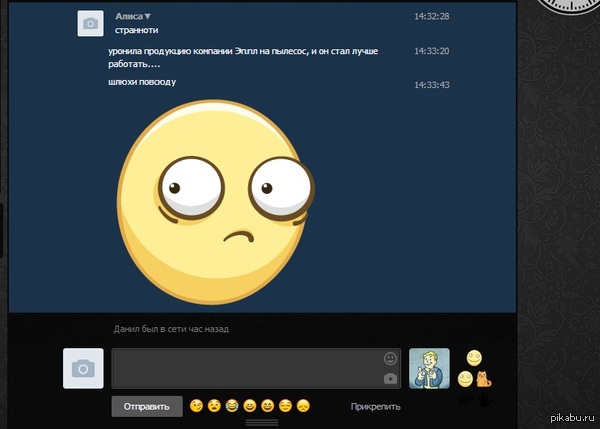This screenshot has width=600, height=429.
Task: Click your own camera placeholder avatar near input
Action: click(83, 368)
